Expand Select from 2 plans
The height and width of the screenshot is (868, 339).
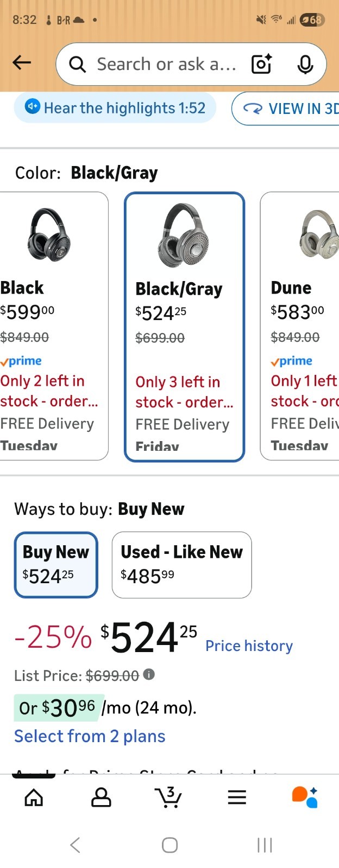(x=90, y=736)
